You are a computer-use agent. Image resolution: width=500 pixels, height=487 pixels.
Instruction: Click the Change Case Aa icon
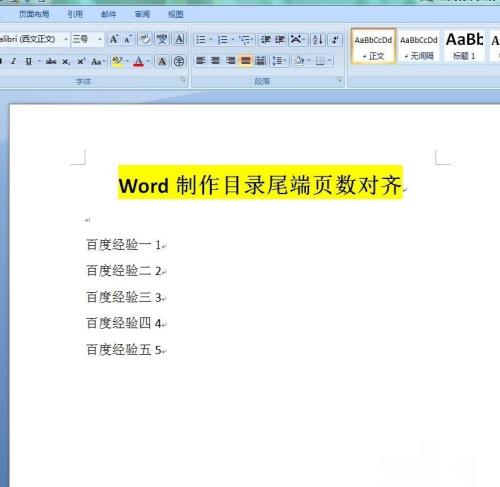point(97,61)
